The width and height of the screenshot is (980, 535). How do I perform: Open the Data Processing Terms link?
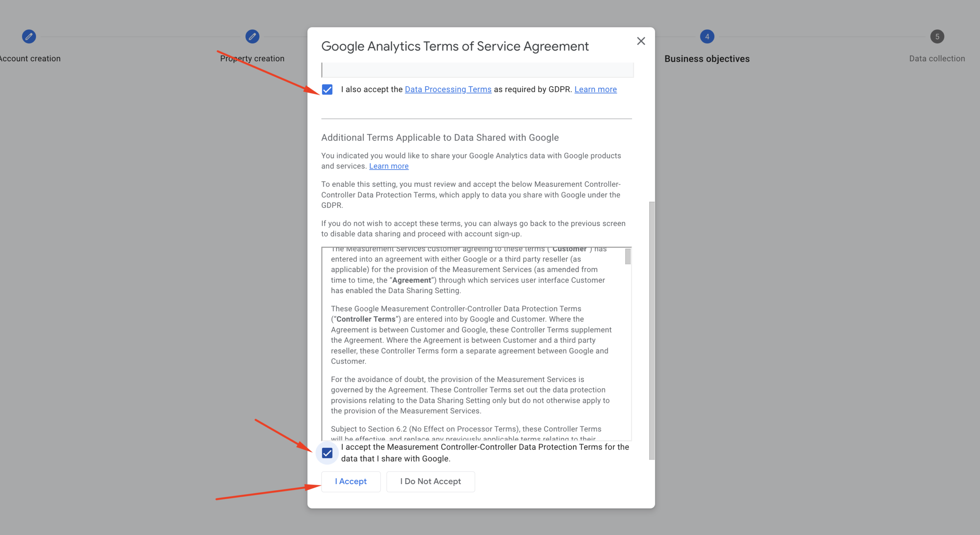448,89
